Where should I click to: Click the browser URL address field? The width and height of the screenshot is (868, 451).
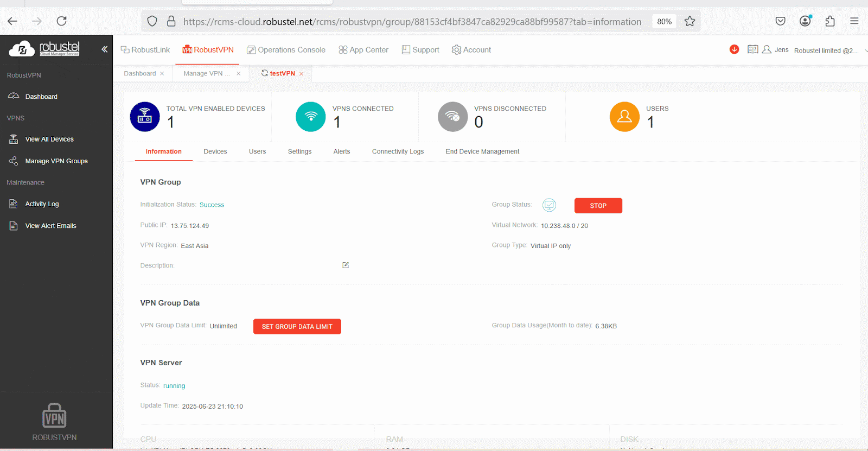click(x=412, y=22)
